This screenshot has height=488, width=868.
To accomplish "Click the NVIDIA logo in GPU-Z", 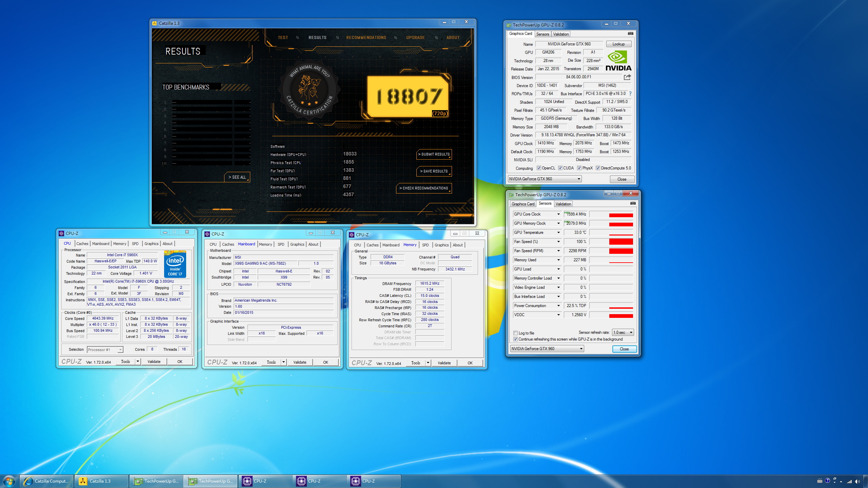I will (618, 61).
